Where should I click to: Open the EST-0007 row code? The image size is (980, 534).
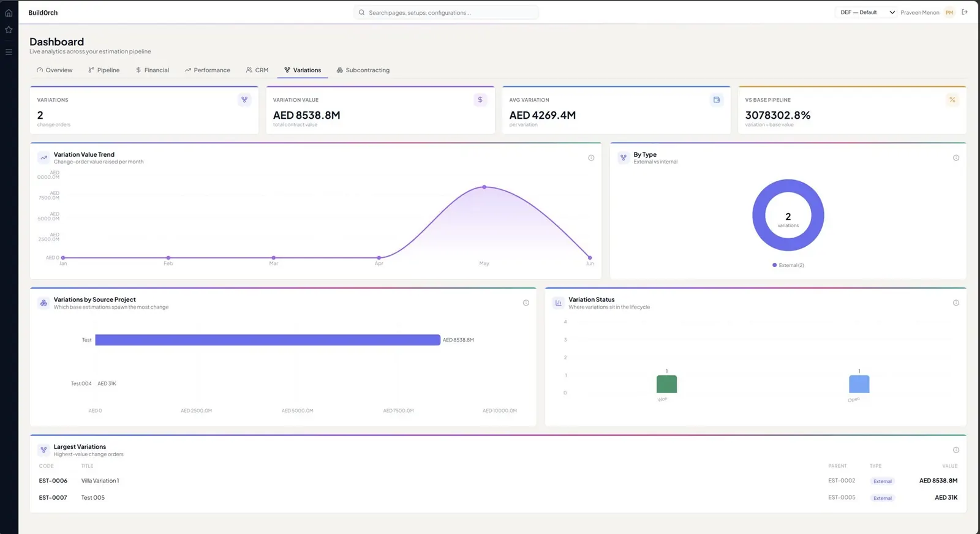pyautogui.click(x=53, y=498)
